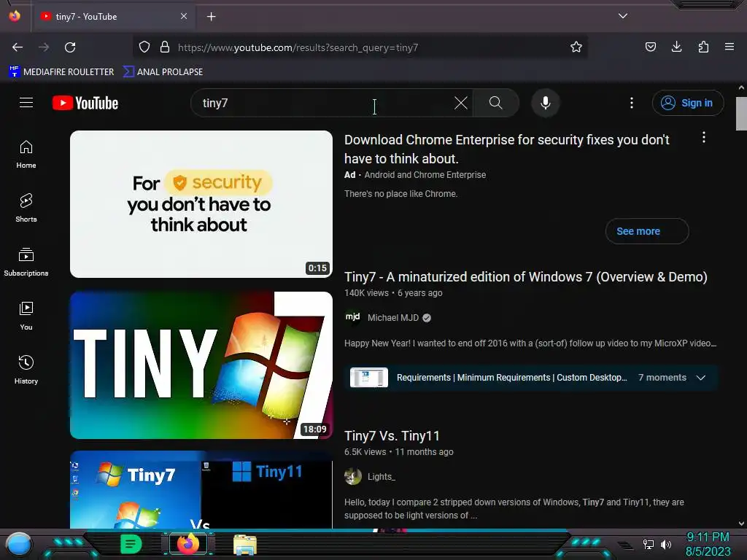Open the Tiny7 Vs. Tiny11 video title
This screenshot has width=747, height=560.
392,436
